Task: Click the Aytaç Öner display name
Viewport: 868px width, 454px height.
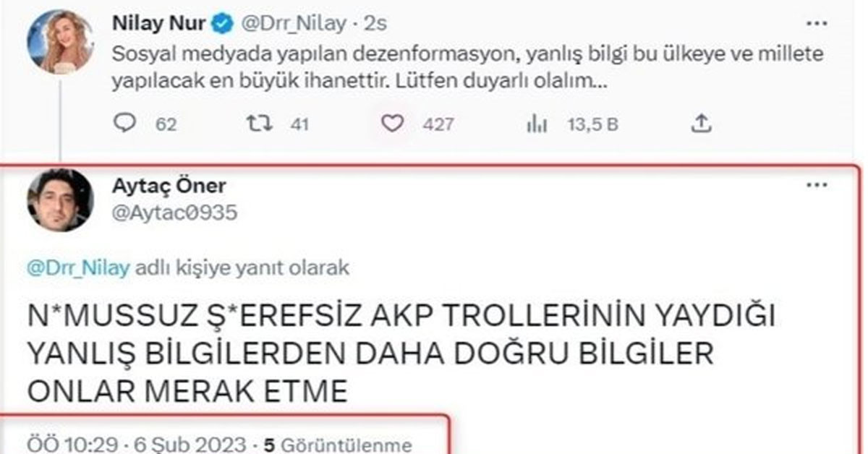Action: click(169, 187)
